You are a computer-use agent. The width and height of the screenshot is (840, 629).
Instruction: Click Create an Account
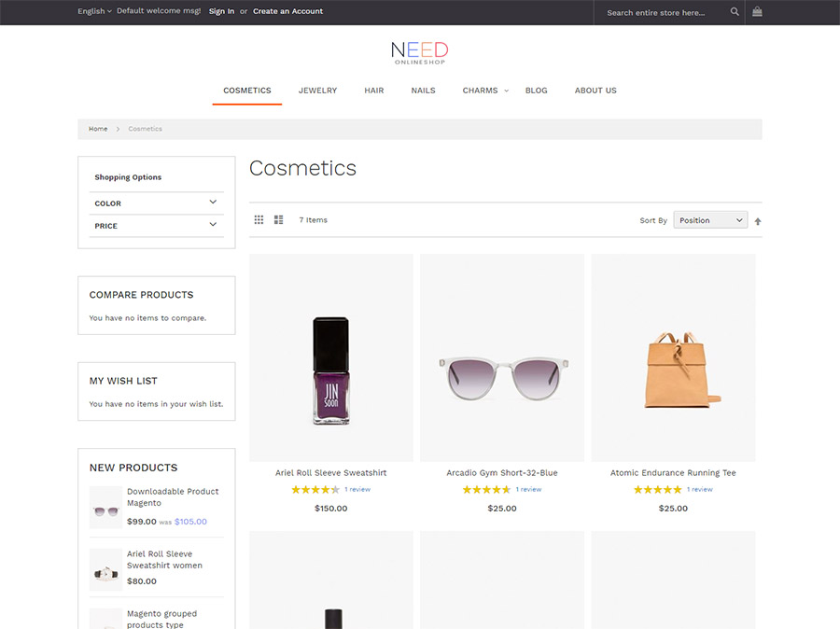pyautogui.click(x=286, y=11)
